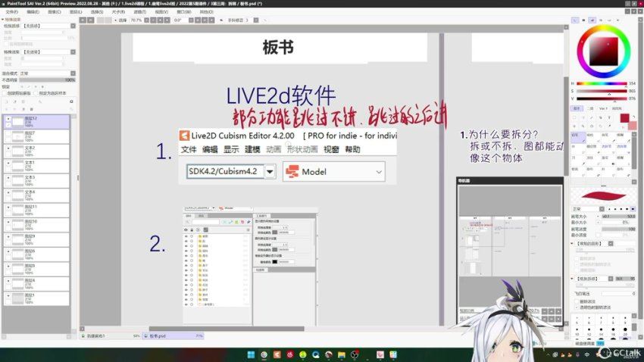Toggle visibility of layer 图层10
Image resolution: width=644 pixels, height=362 pixels.
[8, 222]
